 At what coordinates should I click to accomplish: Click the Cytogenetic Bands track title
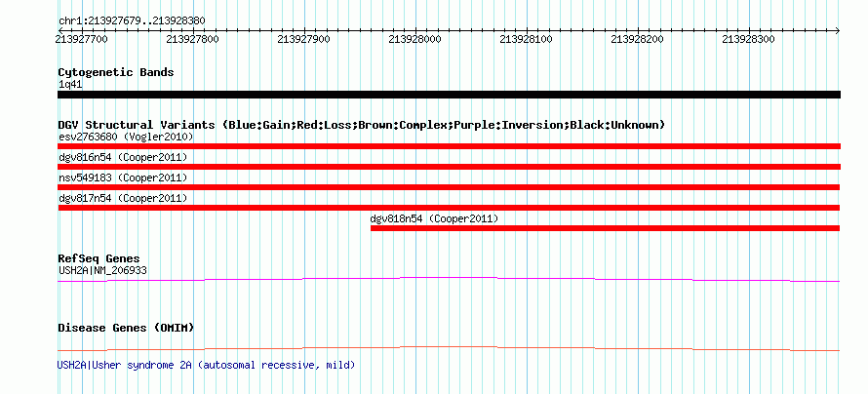pyautogui.click(x=116, y=72)
